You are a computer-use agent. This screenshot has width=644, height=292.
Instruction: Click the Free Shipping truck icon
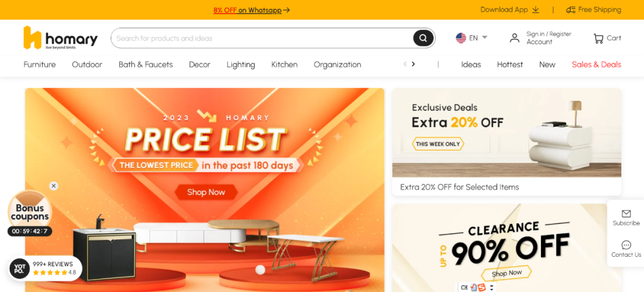tap(571, 10)
